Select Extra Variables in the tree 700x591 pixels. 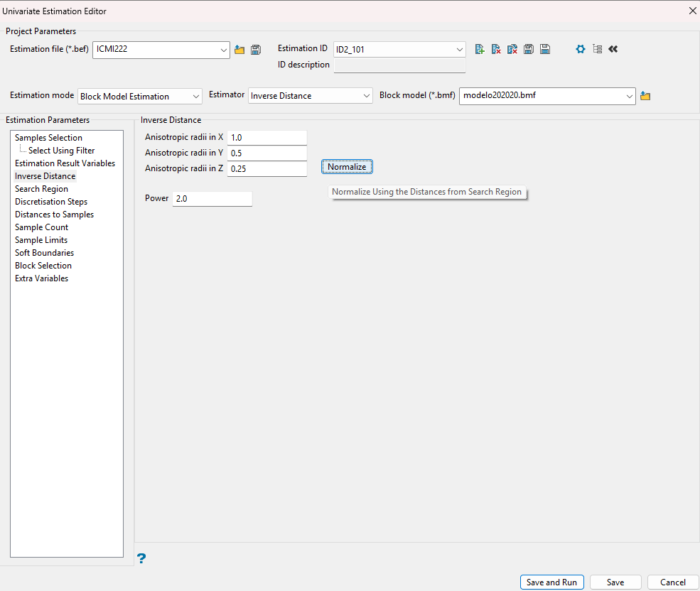pos(41,278)
